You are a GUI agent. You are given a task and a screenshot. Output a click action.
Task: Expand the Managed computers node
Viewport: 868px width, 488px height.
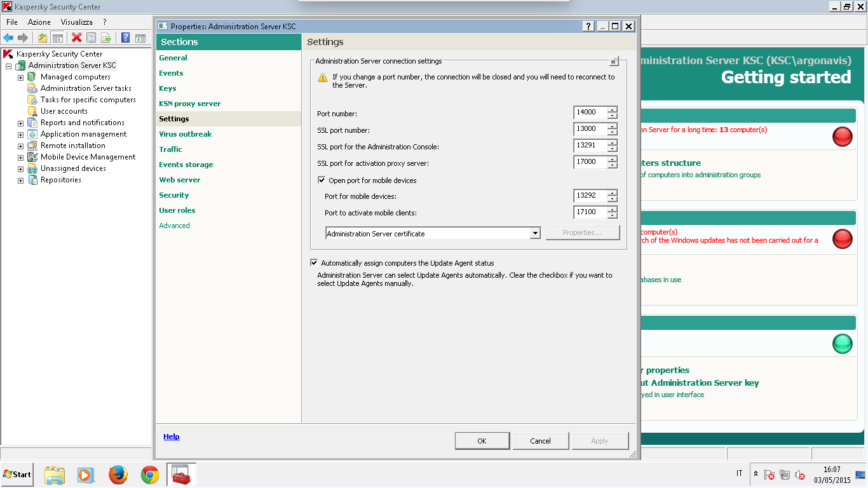tap(20, 78)
